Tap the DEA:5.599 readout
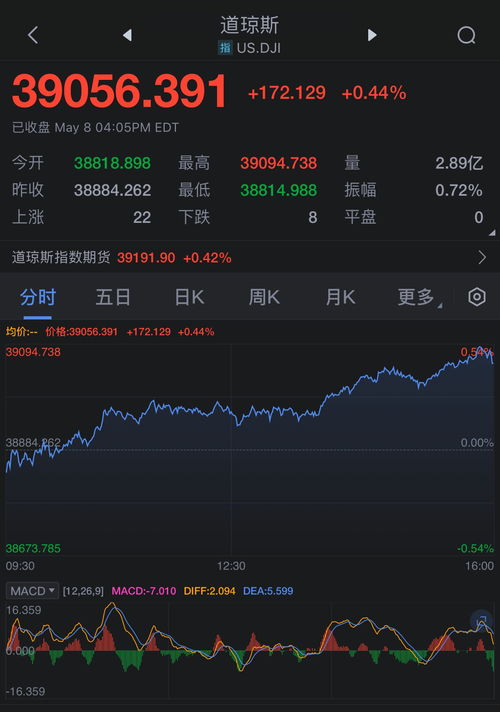Image resolution: width=500 pixels, height=712 pixels. point(268,591)
